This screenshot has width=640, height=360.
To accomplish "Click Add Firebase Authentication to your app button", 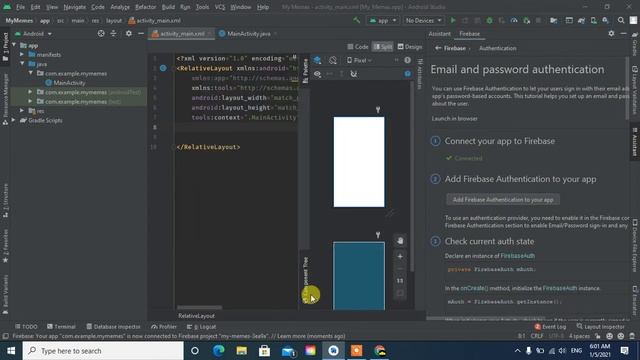I will pyautogui.click(x=503, y=200).
